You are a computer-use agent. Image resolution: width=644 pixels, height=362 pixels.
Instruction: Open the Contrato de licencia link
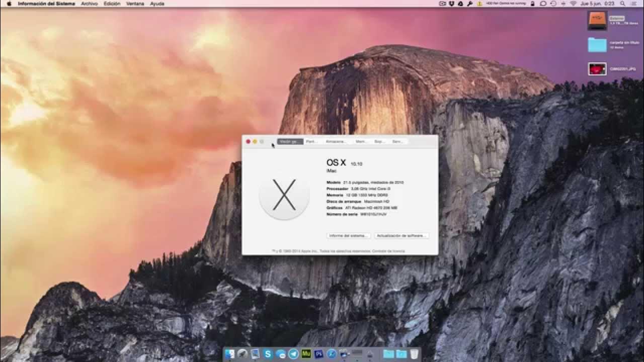click(388, 251)
